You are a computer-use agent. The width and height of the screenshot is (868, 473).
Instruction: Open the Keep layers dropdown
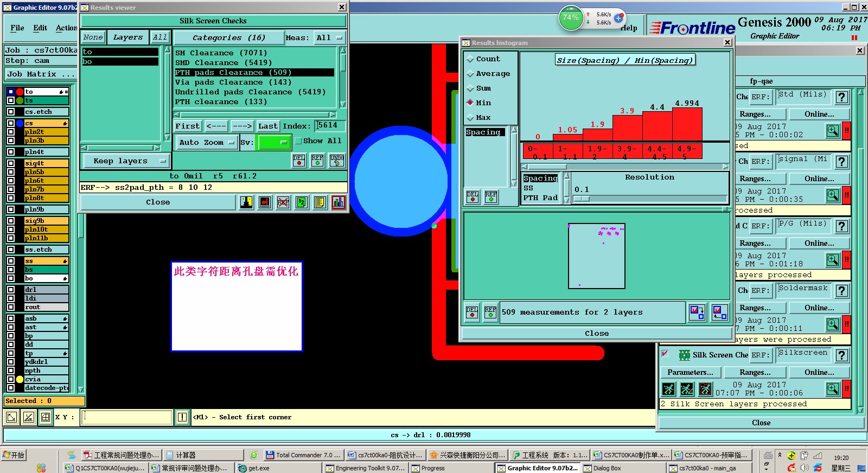click(x=126, y=161)
